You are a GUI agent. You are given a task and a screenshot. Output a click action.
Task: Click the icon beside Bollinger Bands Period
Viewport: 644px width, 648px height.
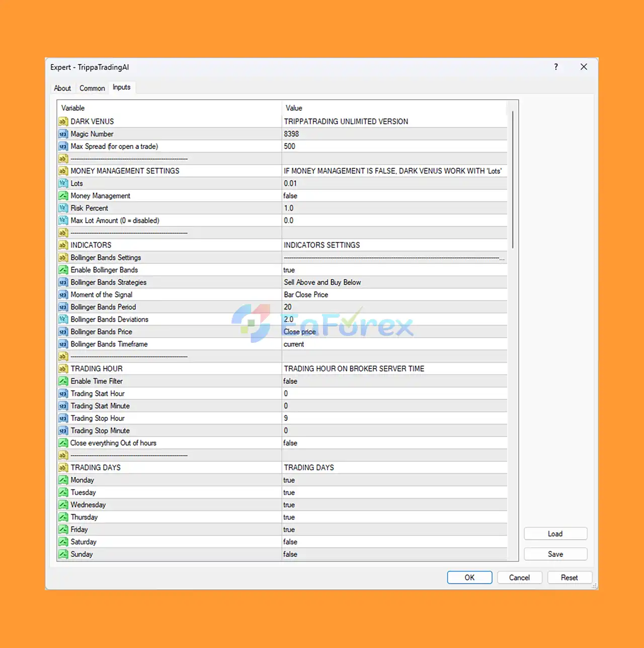(63, 307)
